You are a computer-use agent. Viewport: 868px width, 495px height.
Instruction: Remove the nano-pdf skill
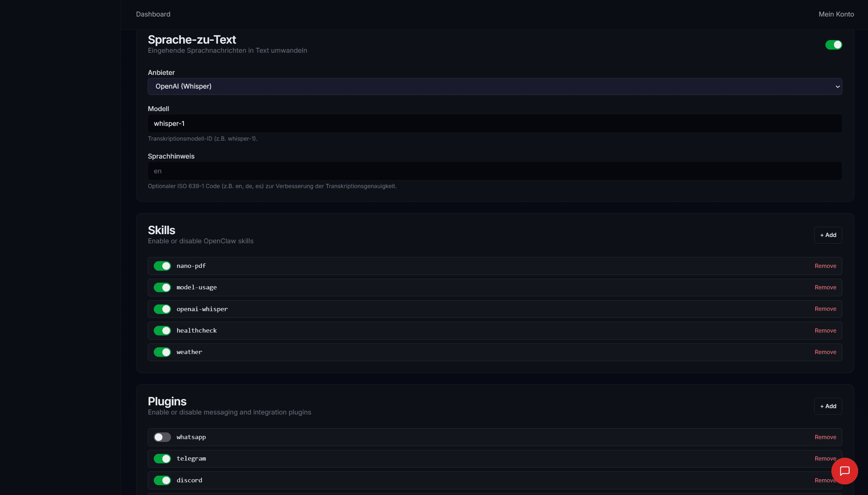[x=825, y=266]
